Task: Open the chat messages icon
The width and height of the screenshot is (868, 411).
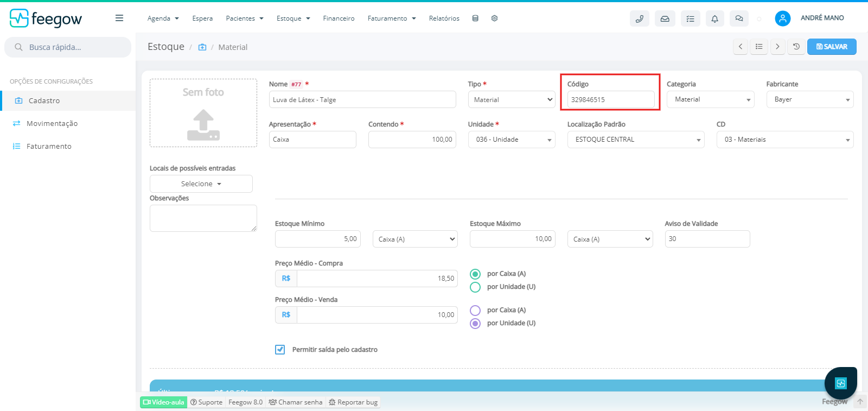Action: click(x=739, y=18)
